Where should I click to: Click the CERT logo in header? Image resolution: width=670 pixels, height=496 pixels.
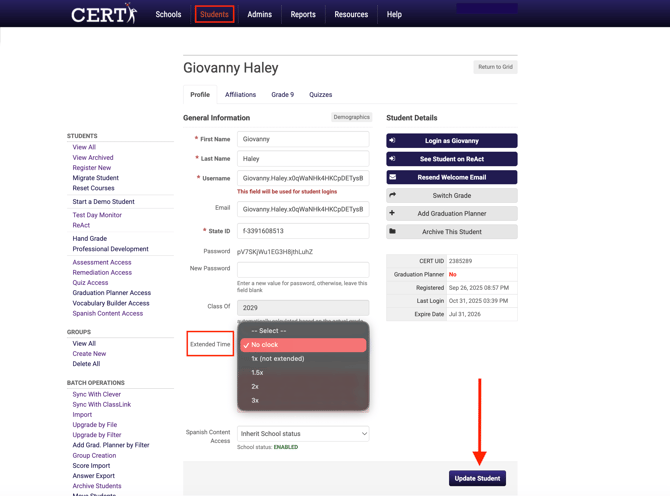point(103,14)
